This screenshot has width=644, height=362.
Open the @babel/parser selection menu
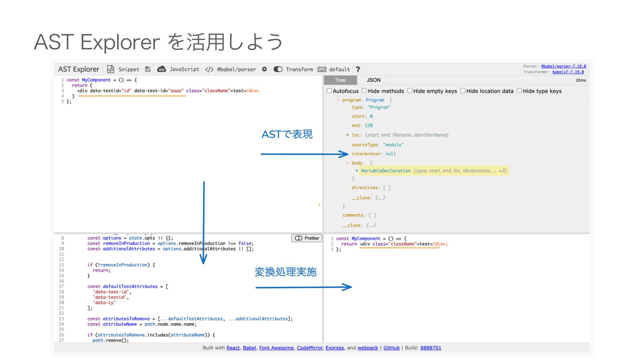[x=236, y=69]
